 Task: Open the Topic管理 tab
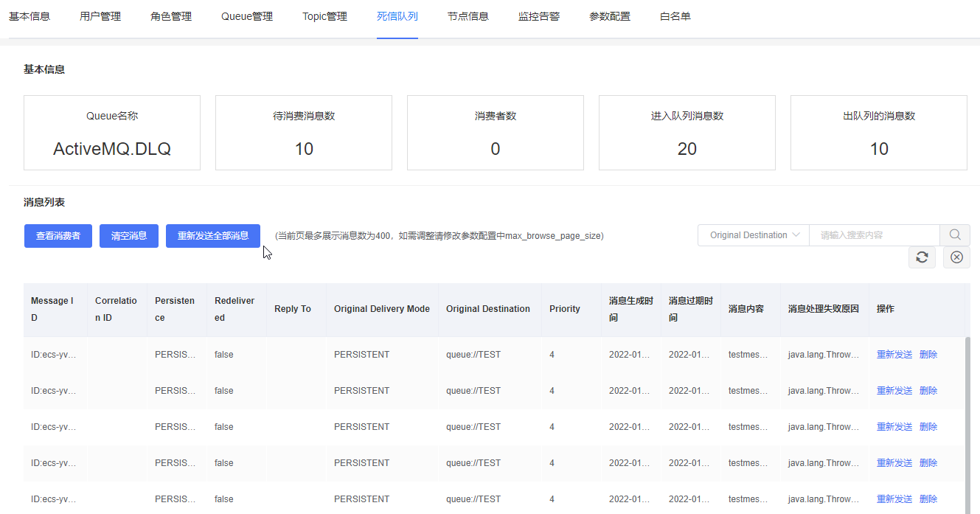324,16
